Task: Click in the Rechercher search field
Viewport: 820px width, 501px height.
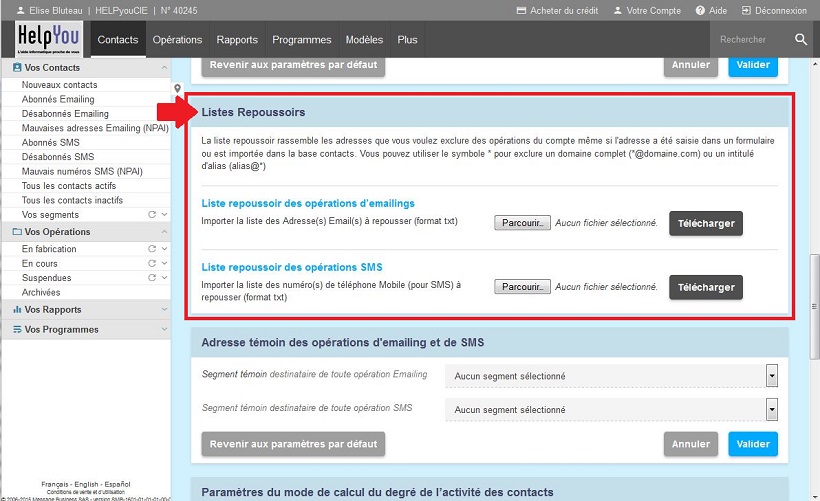Action: click(751, 39)
